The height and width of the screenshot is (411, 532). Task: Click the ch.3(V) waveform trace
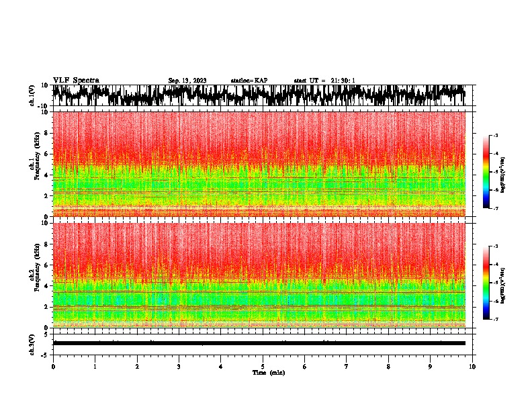pos(259,343)
